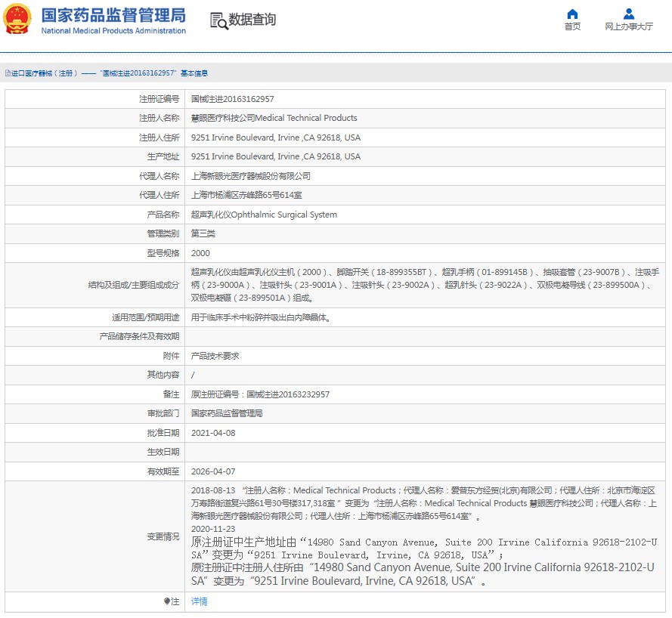
Task: Click the intended use text 用于临床手术中粉碎
Action: 260,317
